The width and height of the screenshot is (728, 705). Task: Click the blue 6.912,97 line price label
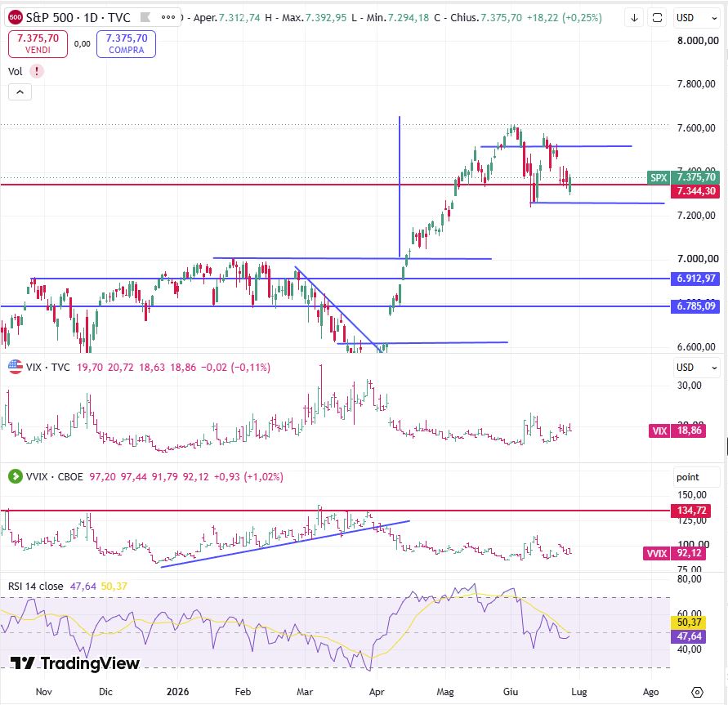pyautogui.click(x=695, y=279)
